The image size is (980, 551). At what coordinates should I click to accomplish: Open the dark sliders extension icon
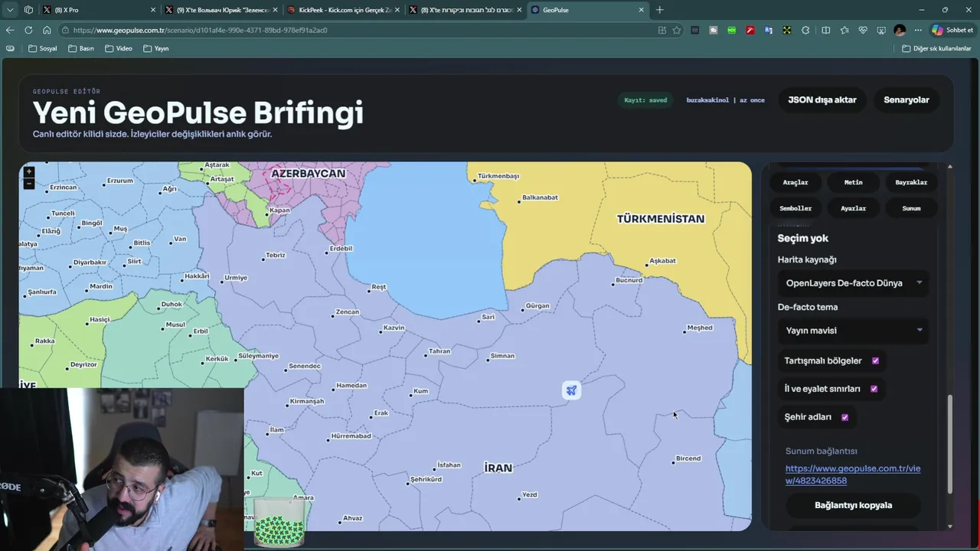(695, 30)
